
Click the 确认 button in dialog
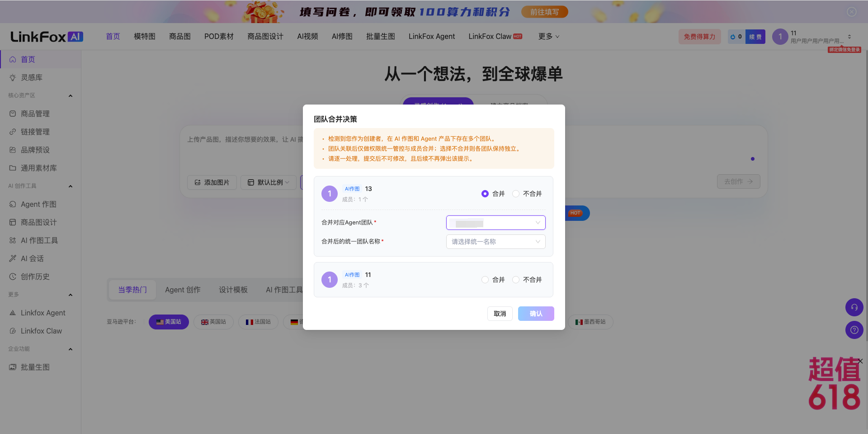tap(536, 314)
